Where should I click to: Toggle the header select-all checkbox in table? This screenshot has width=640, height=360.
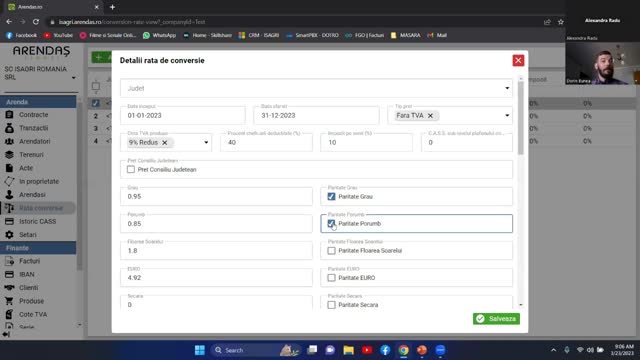[x=96, y=86]
